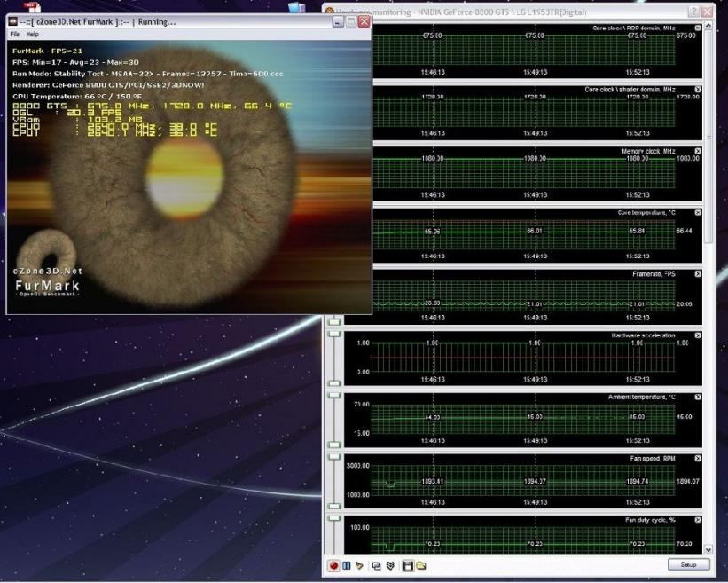Click the yellow VRam 103.2 MB overlay line
728x583 pixels.
click(77, 120)
